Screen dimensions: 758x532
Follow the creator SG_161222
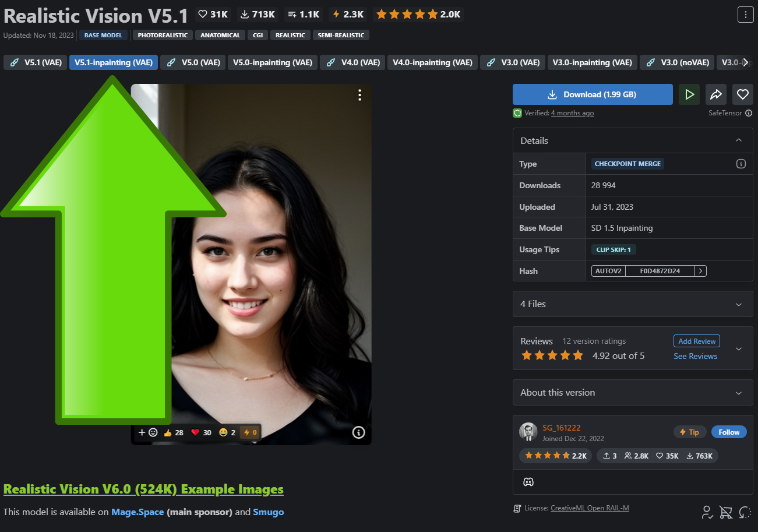[729, 432]
